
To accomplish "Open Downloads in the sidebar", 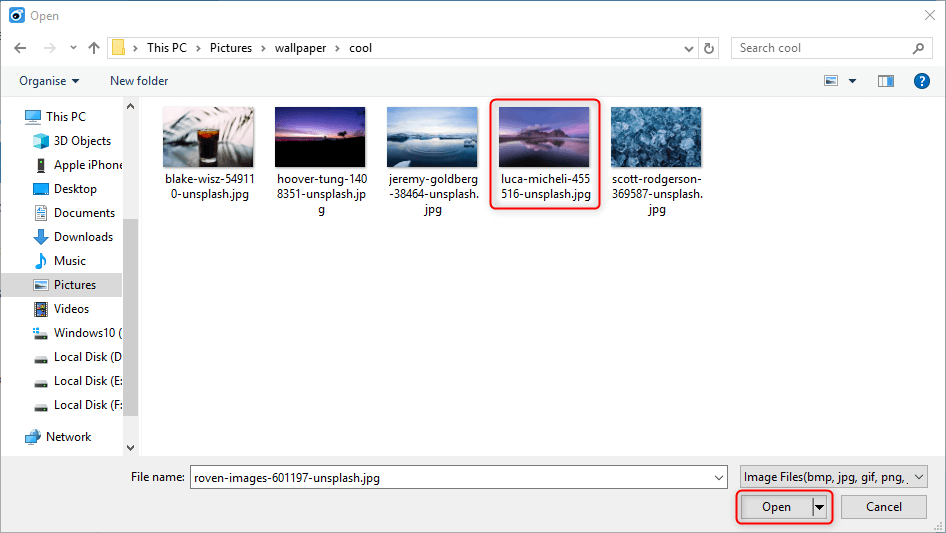I will tap(83, 237).
